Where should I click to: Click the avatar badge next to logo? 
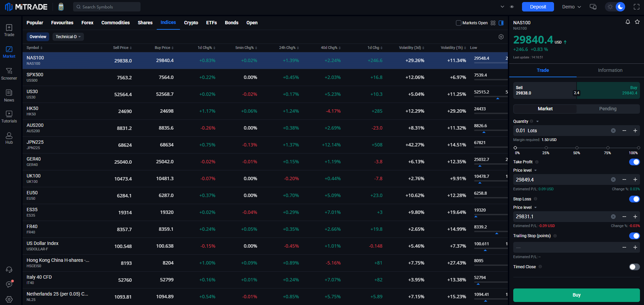61,7
